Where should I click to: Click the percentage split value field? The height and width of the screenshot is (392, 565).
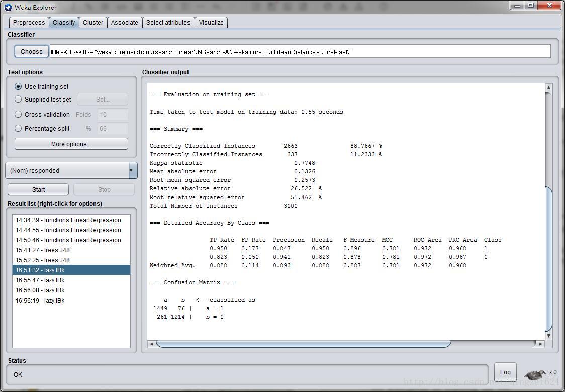tap(113, 128)
